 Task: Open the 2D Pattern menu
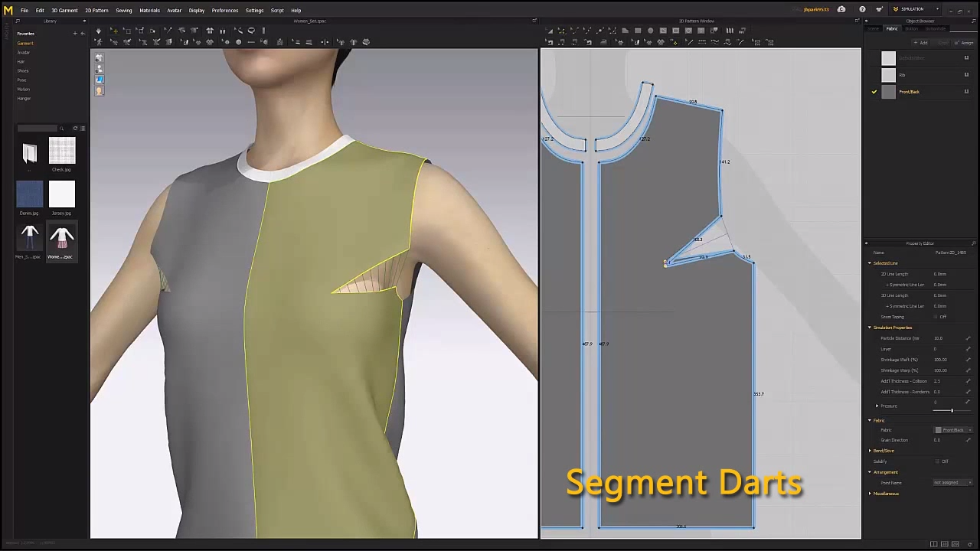pyautogui.click(x=96, y=10)
